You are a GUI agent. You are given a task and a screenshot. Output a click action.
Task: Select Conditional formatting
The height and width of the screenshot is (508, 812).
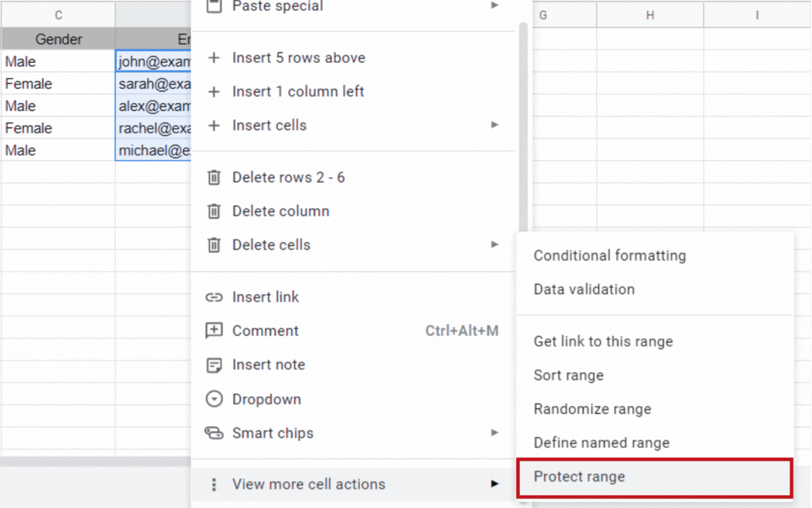tap(610, 255)
